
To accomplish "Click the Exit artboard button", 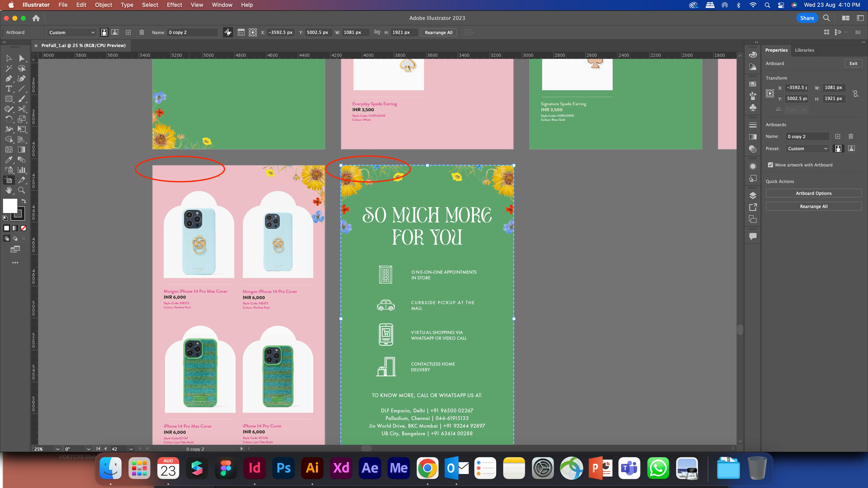I will pos(853,63).
